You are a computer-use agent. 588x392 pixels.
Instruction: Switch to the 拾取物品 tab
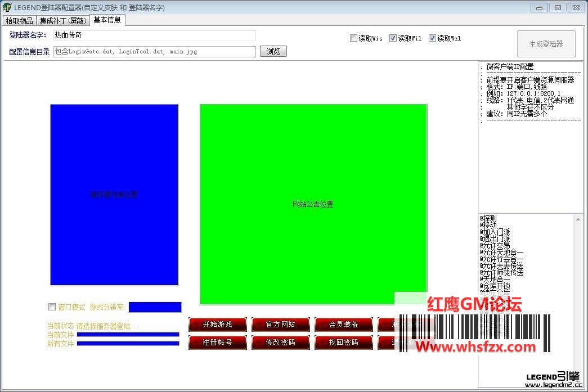tap(19, 21)
